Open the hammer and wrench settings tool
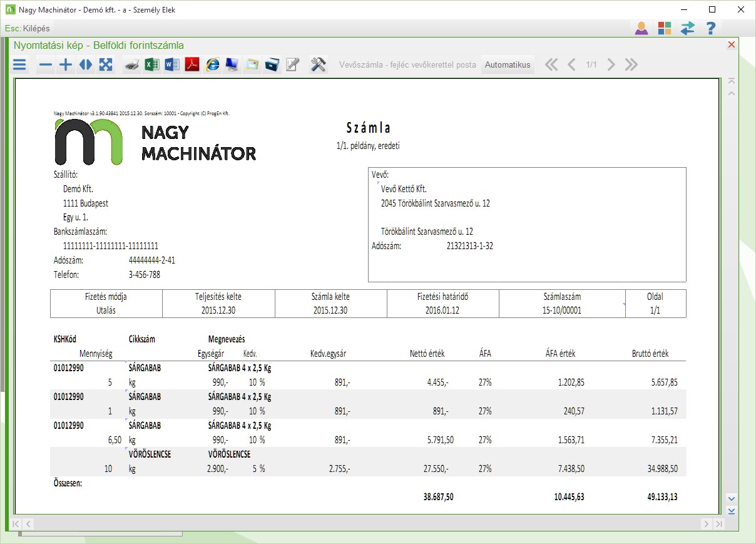 pos(319,65)
